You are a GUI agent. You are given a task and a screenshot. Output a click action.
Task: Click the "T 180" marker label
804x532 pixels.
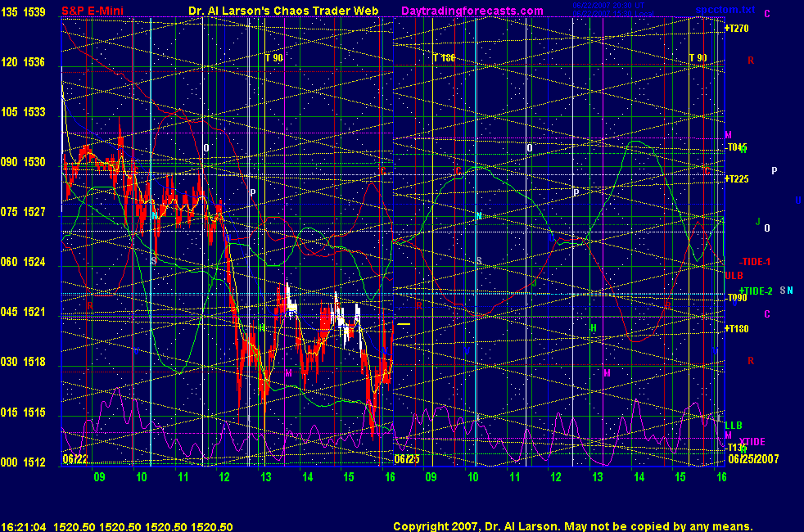pos(444,58)
